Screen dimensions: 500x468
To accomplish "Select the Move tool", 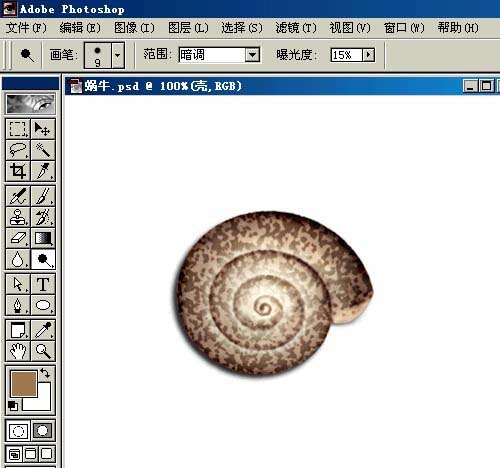I will coord(43,129).
